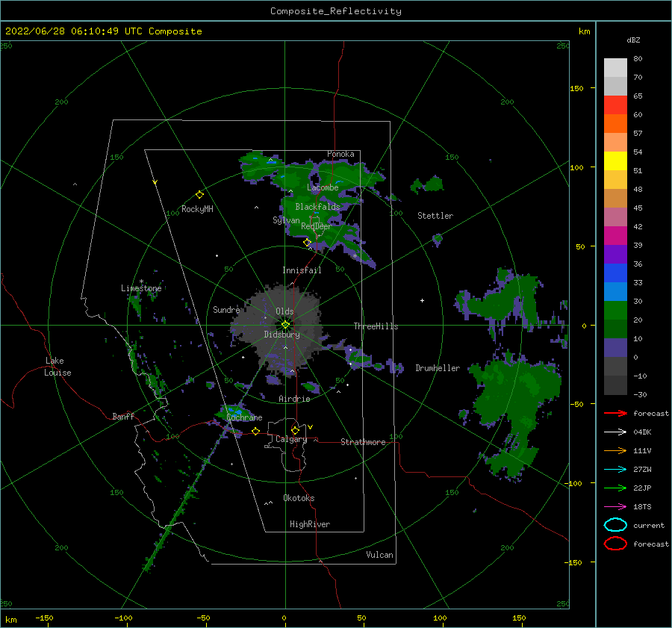Image resolution: width=672 pixels, height=628 pixels.
Task: Pick the light blue 33 dBZ swatch
Action: 615,291
